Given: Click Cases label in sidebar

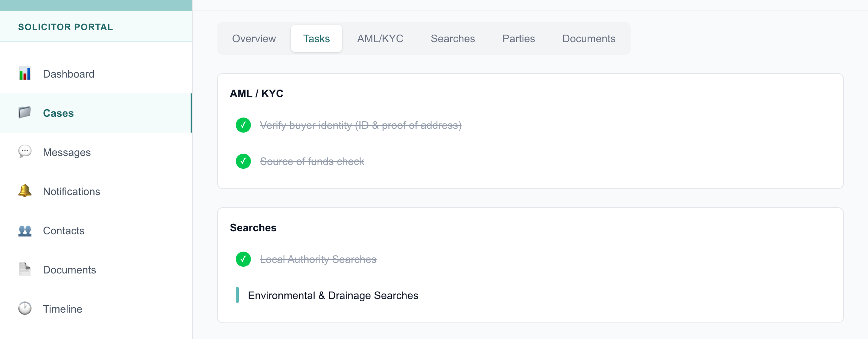Looking at the screenshot, I should pos(58,113).
